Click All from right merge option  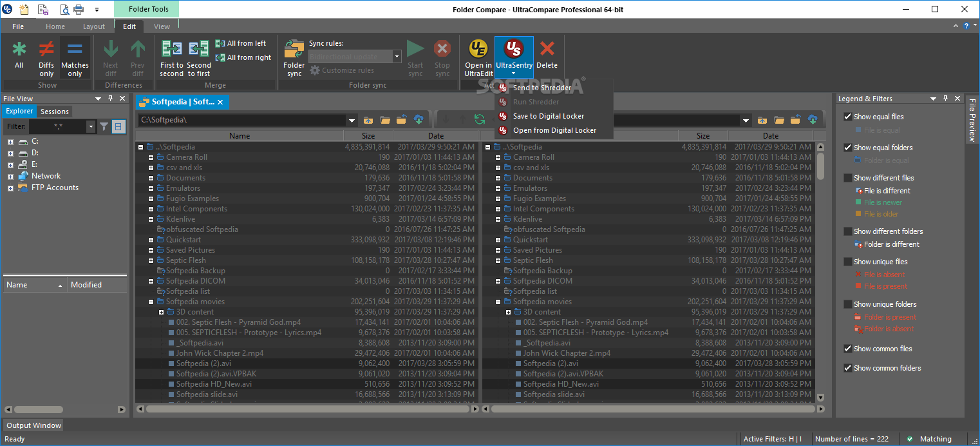point(243,57)
